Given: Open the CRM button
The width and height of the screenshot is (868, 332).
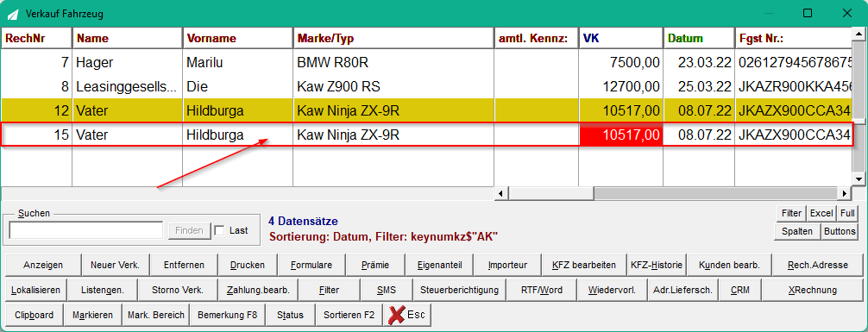Looking at the screenshot, I should point(740,290).
